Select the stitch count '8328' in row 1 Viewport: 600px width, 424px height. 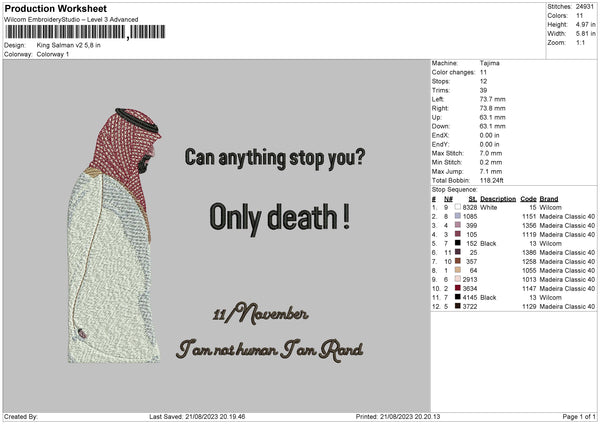pyautogui.click(x=470, y=207)
